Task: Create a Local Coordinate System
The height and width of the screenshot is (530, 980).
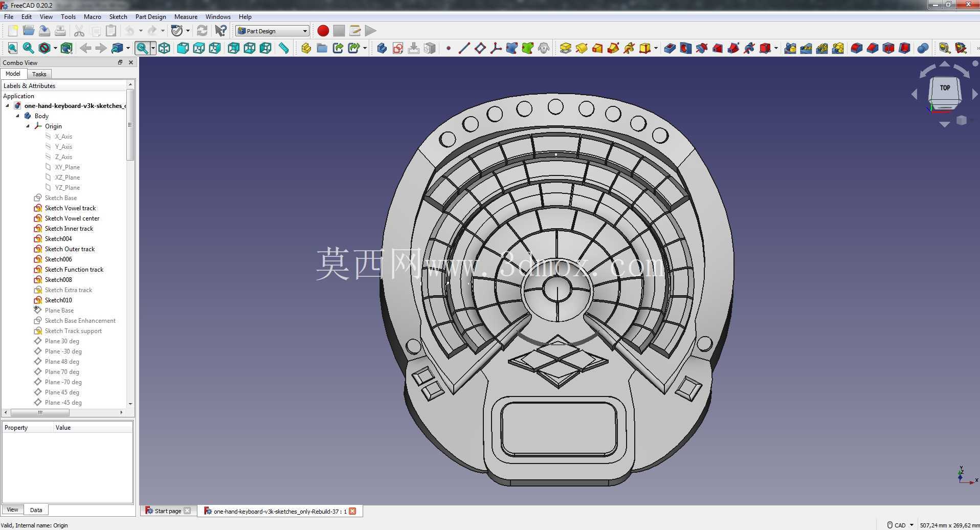Action: coord(496,48)
